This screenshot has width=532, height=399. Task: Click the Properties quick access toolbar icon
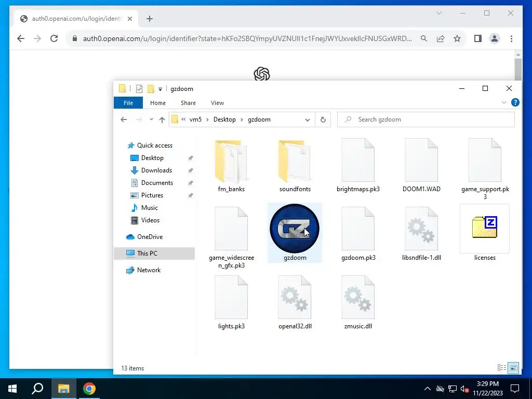coord(139,89)
